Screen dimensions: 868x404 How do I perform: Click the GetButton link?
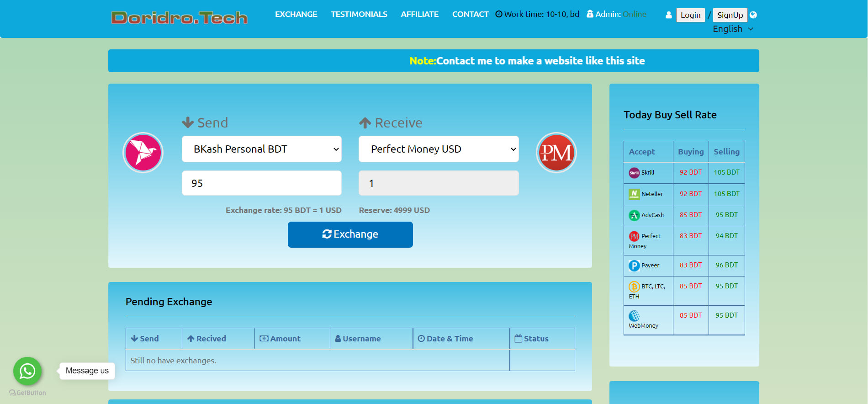pos(27,393)
